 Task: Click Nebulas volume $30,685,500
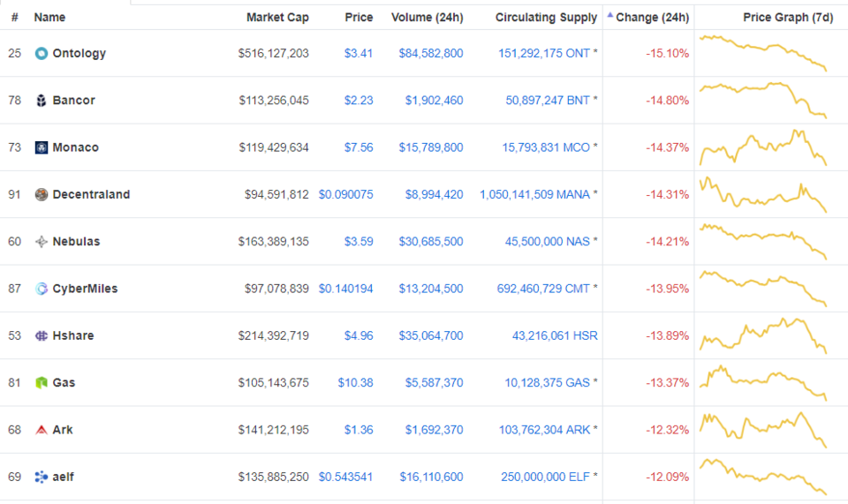(x=431, y=242)
